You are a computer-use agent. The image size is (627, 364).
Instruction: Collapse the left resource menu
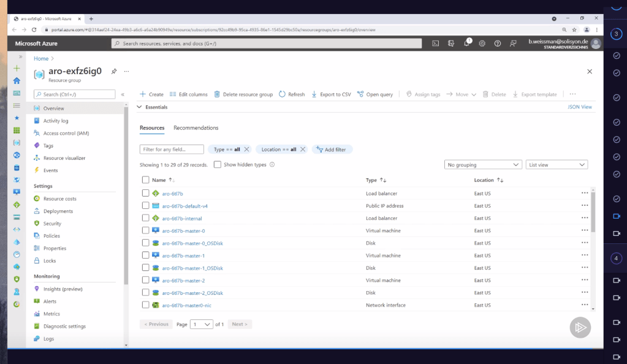123,94
